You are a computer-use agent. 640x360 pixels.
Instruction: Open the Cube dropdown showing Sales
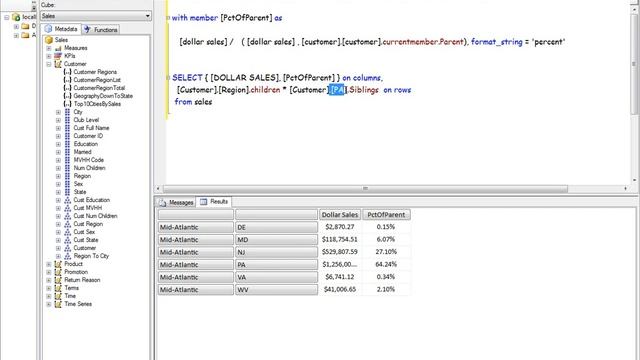(x=96, y=16)
